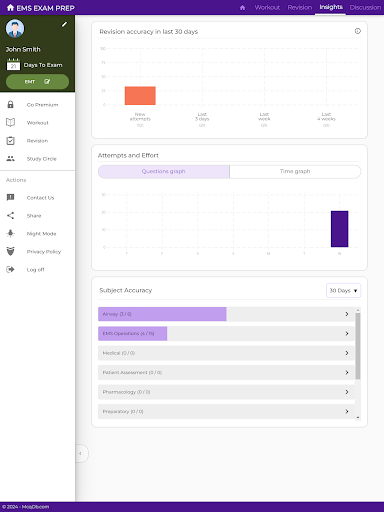The height and width of the screenshot is (512, 384).
Task: Switch to the Time graph view
Action: tap(295, 171)
